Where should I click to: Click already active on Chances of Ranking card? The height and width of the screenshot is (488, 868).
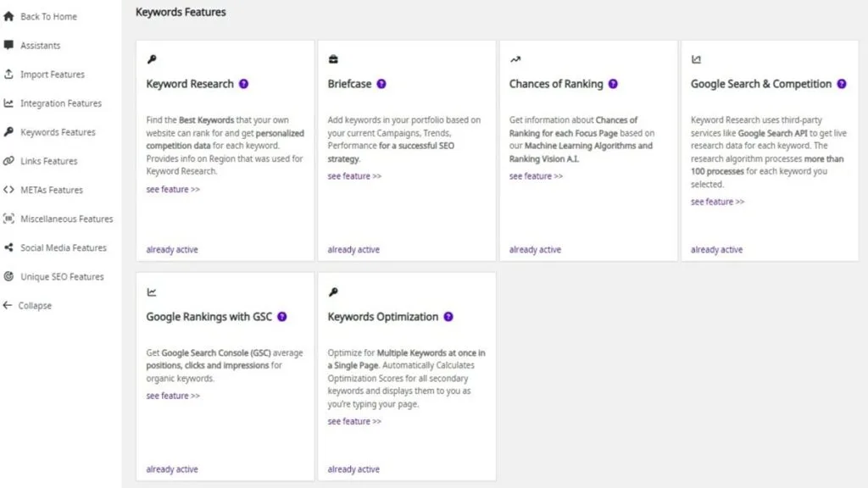coord(536,250)
